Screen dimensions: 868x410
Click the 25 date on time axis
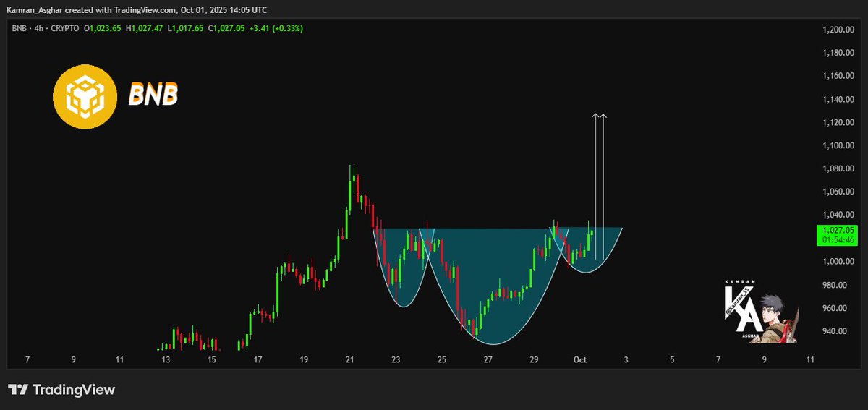coord(442,359)
